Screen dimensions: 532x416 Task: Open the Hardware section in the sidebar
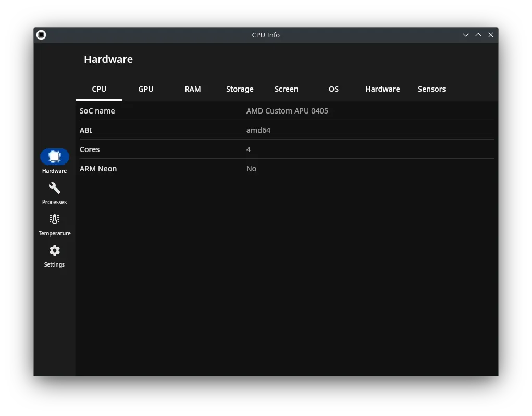point(54,161)
